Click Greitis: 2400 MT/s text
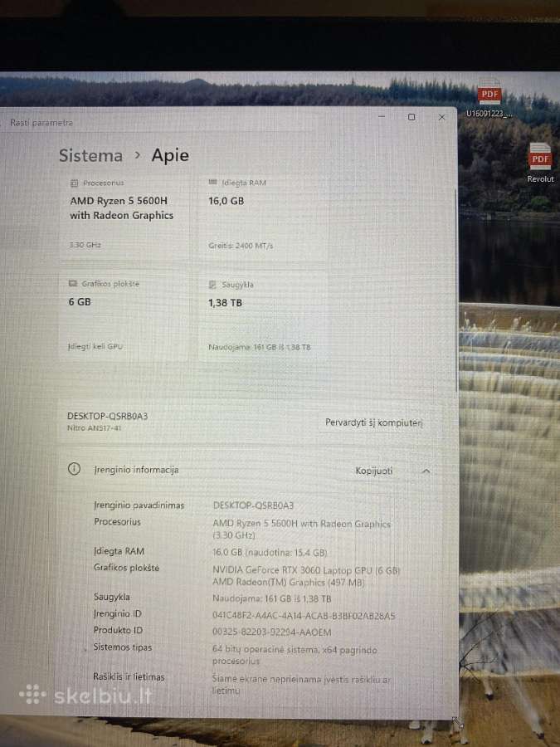Image resolution: width=560 pixels, height=747 pixels. point(241,246)
